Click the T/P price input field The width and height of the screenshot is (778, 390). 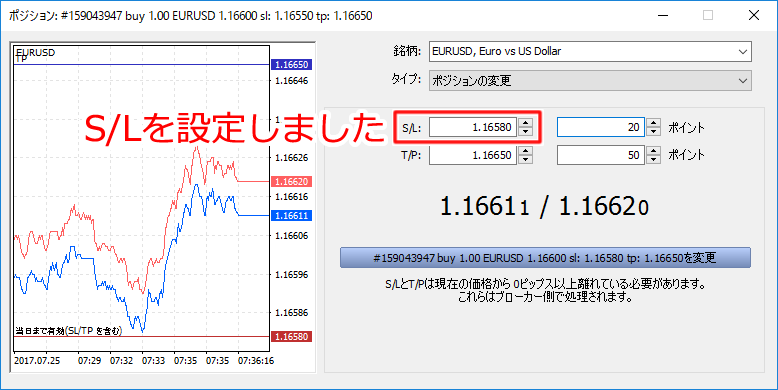click(473, 155)
